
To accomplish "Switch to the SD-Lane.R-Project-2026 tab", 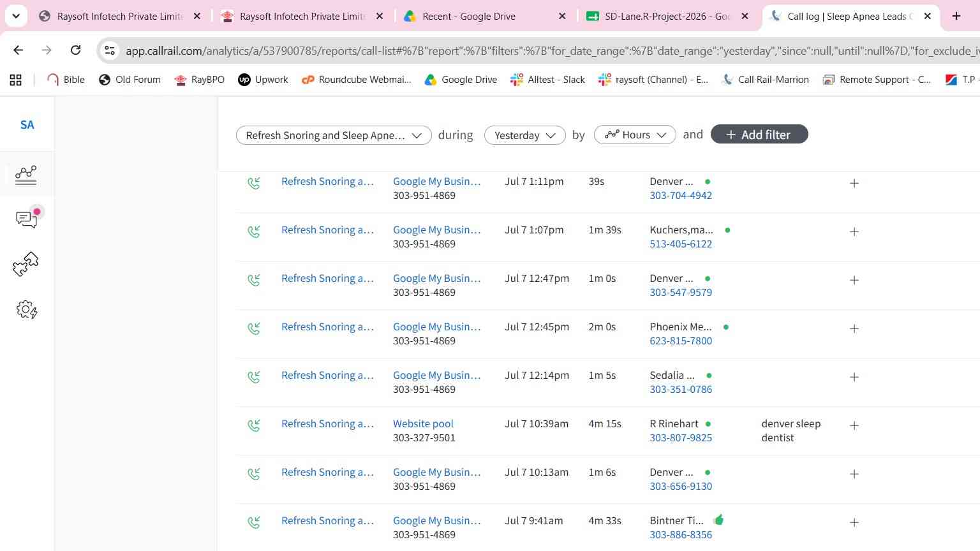I will 667,16.
